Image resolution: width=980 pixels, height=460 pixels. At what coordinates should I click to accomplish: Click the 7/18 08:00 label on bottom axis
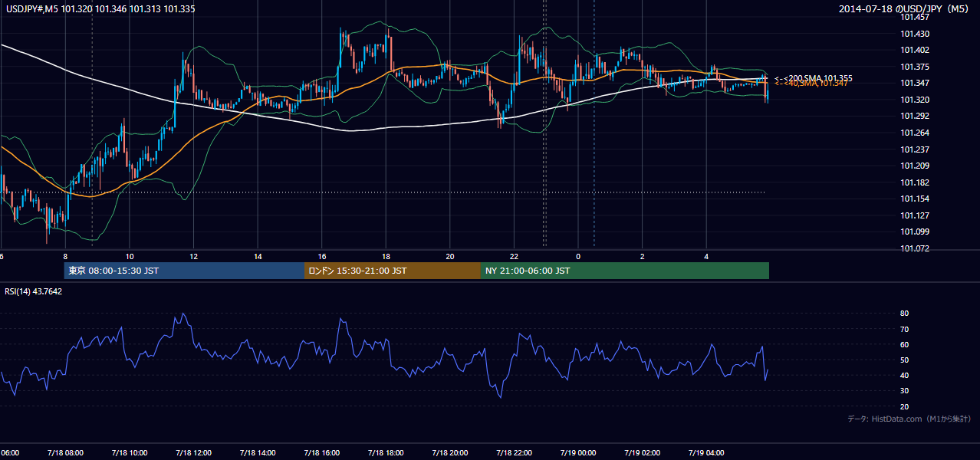click(x=64, y=452)
